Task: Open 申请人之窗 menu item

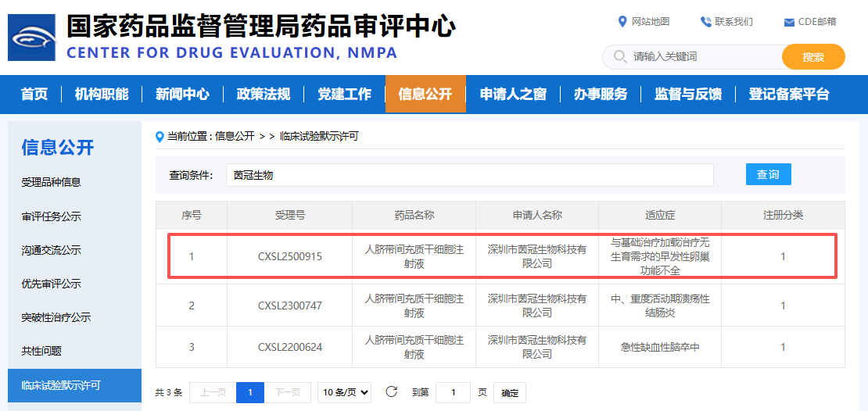Action: 512,95
